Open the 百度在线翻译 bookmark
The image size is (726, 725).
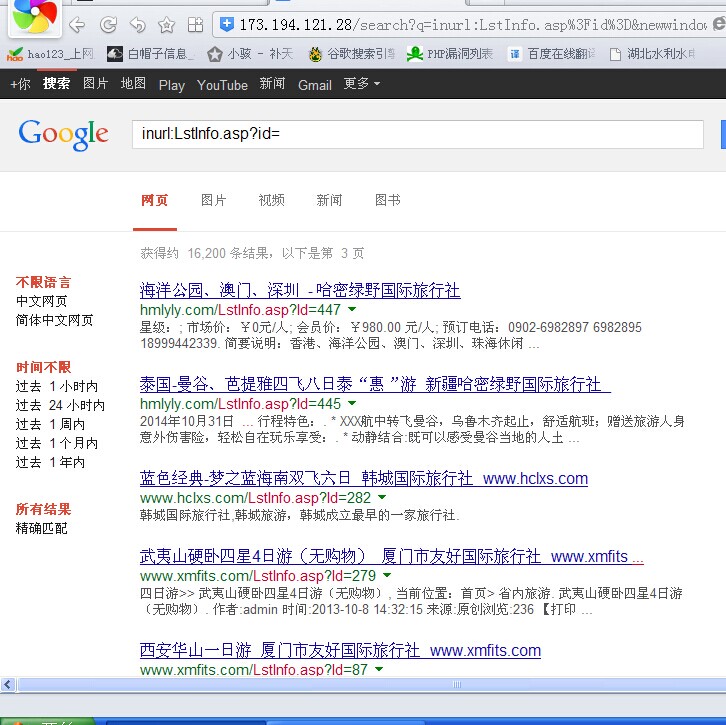pos(551,54)
